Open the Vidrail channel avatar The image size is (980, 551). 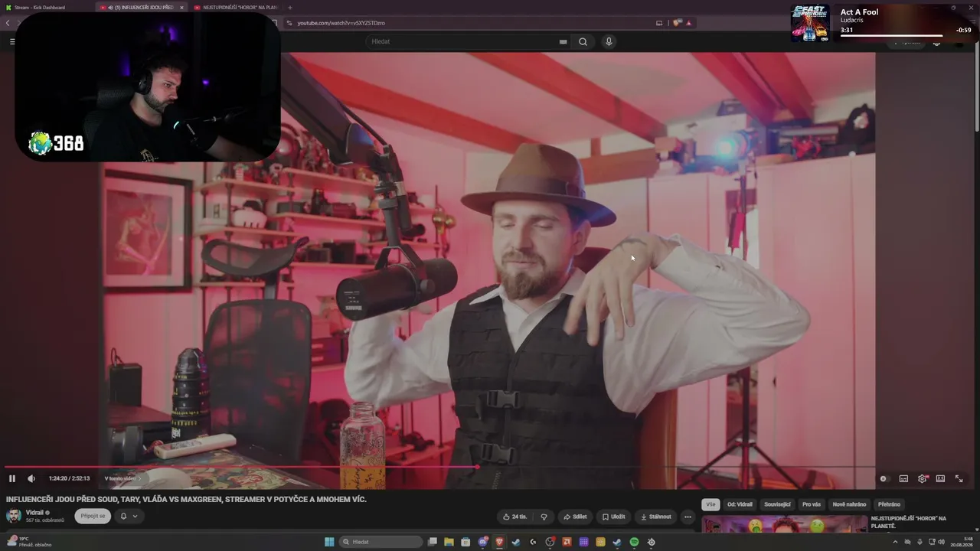pyautogui.click(x=14, y=516)
